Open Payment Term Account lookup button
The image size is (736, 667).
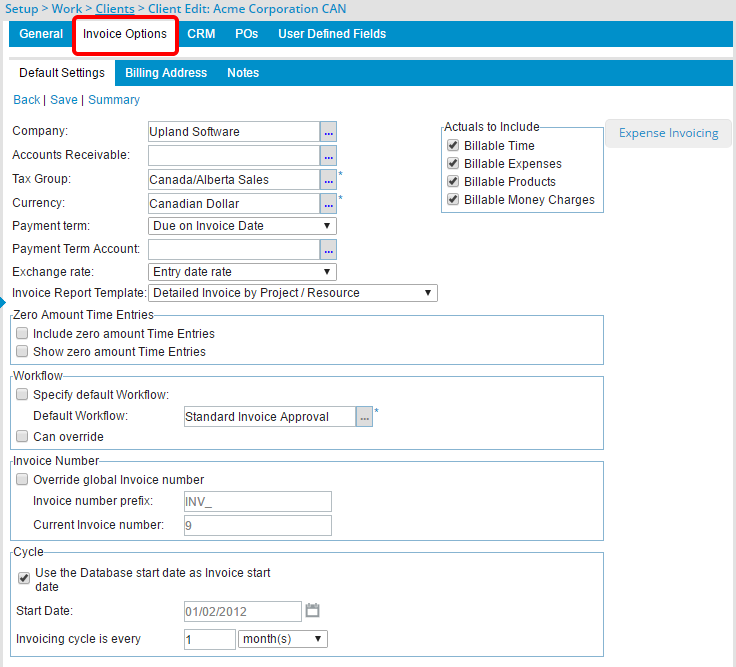(x=328, y=249)
